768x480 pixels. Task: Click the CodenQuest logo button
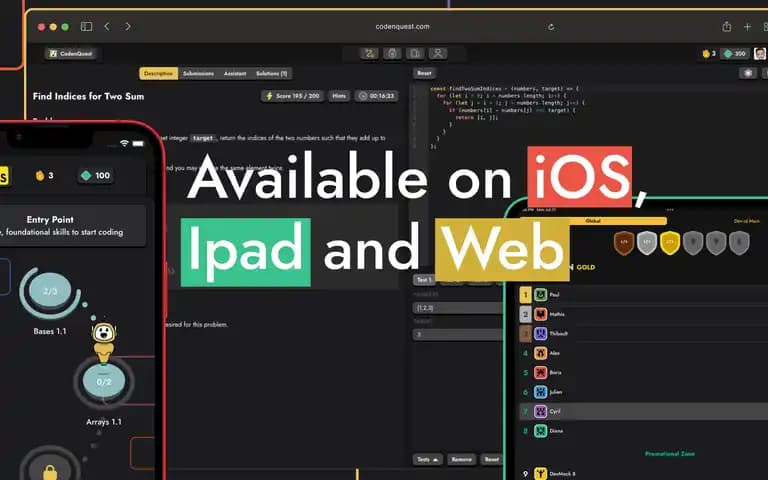coord(72,53)
